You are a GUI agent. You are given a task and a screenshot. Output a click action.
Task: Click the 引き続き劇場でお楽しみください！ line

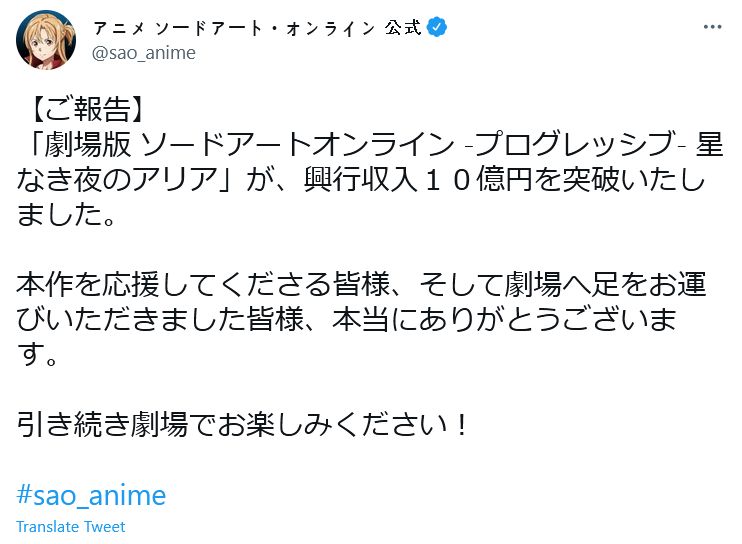(243, 425)
